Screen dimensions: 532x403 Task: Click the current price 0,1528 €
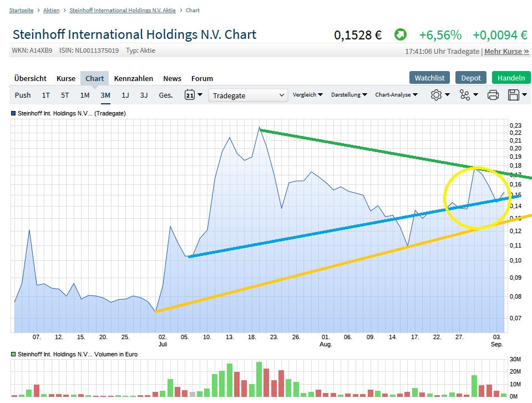coord(358,35)
